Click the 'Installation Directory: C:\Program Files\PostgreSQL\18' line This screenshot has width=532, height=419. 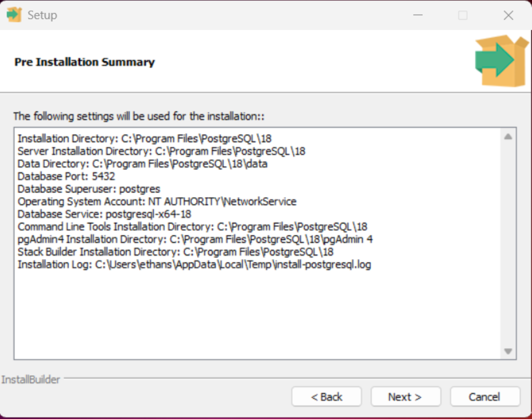point(145,138)
